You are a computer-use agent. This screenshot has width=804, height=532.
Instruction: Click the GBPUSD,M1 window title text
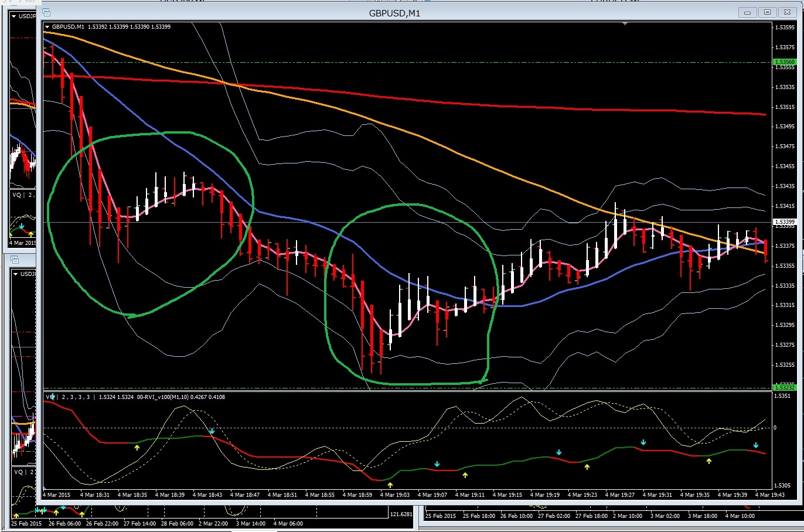[394, 13]
